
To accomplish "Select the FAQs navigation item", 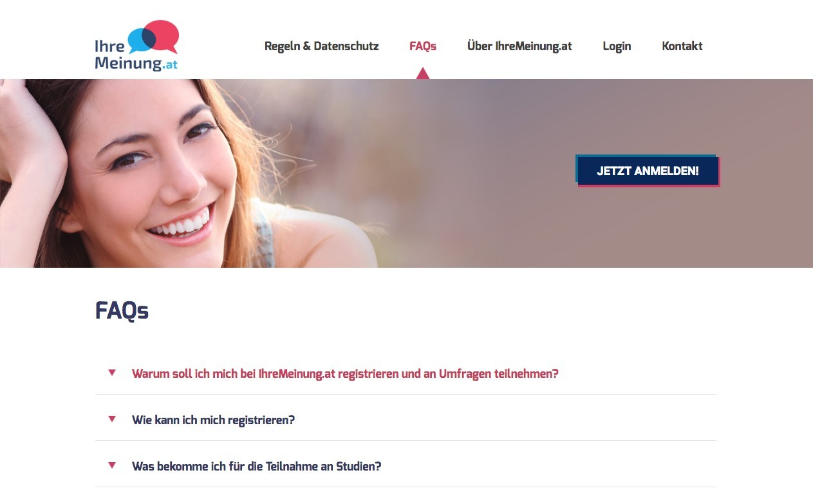I will pyautogui.click(x=422, y=46).
